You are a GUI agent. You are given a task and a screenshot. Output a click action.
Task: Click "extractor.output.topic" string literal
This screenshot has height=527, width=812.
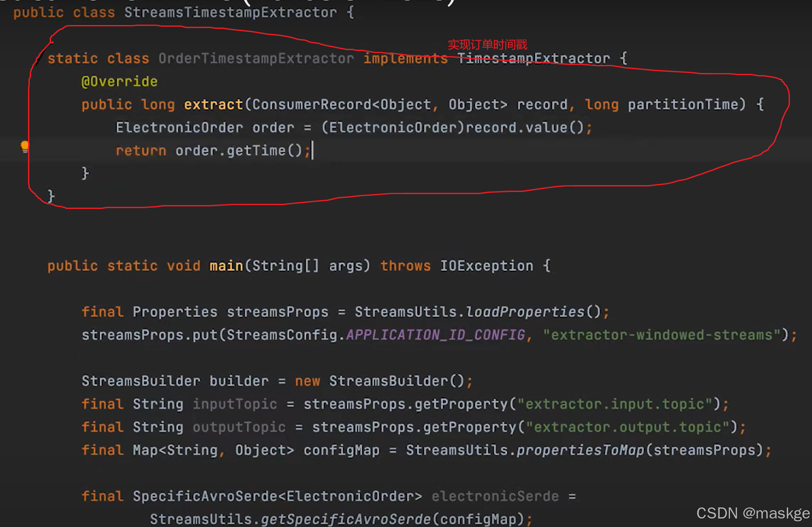(x=628, y=427)
